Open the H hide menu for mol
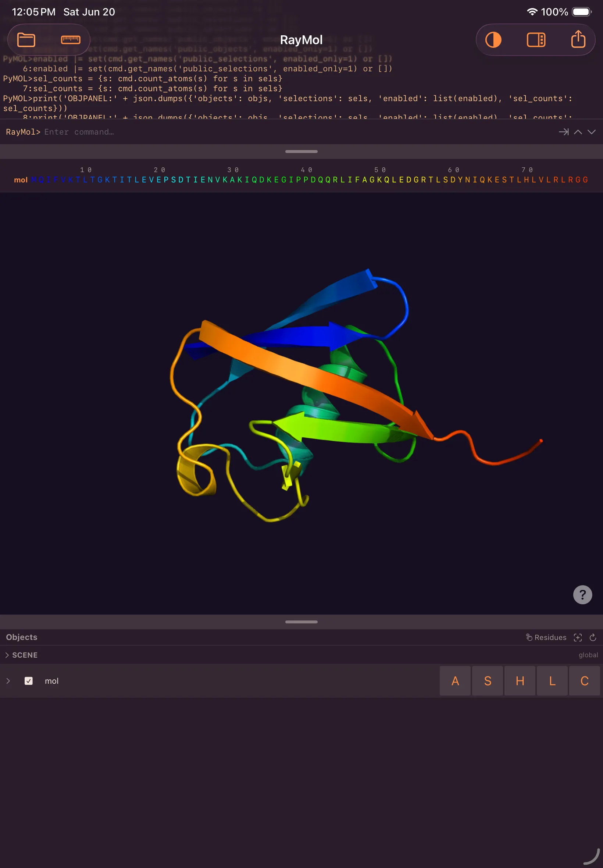Viewport: 603px width, 868px height. [x=520, y=681]
